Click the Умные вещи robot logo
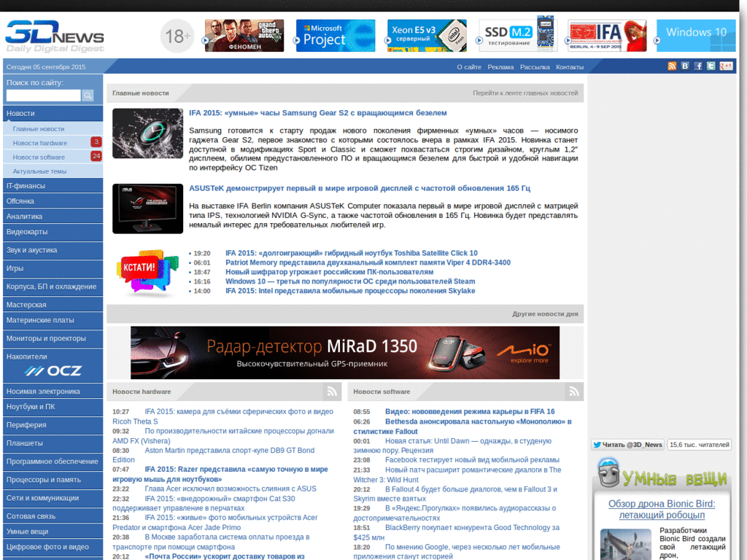The image size is (747, 560). [662, 473]
